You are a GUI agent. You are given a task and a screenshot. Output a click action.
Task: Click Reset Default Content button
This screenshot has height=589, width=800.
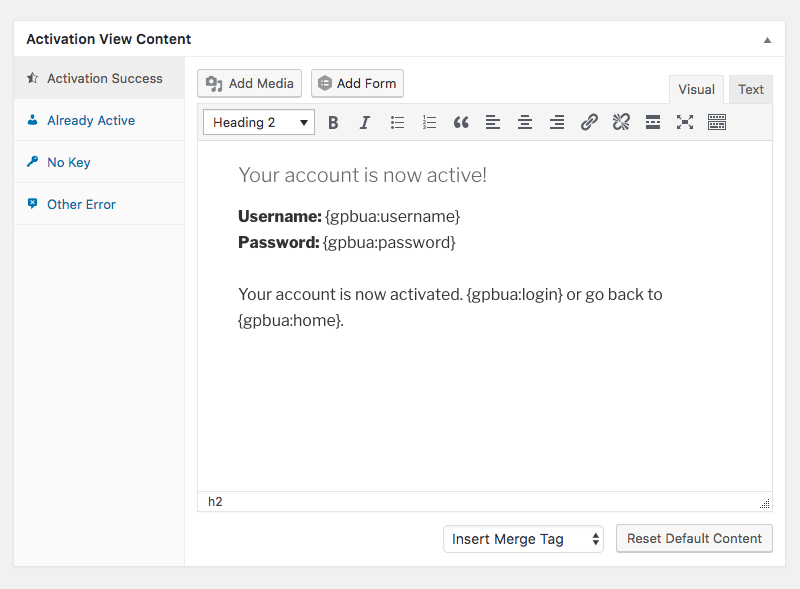pyautogui.click(x=694, y=538)
